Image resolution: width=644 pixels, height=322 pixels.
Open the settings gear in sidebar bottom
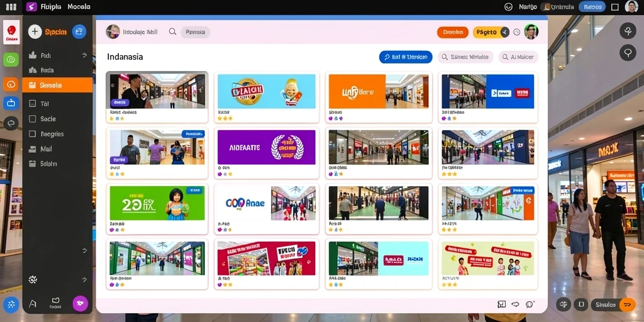(33, 280)
